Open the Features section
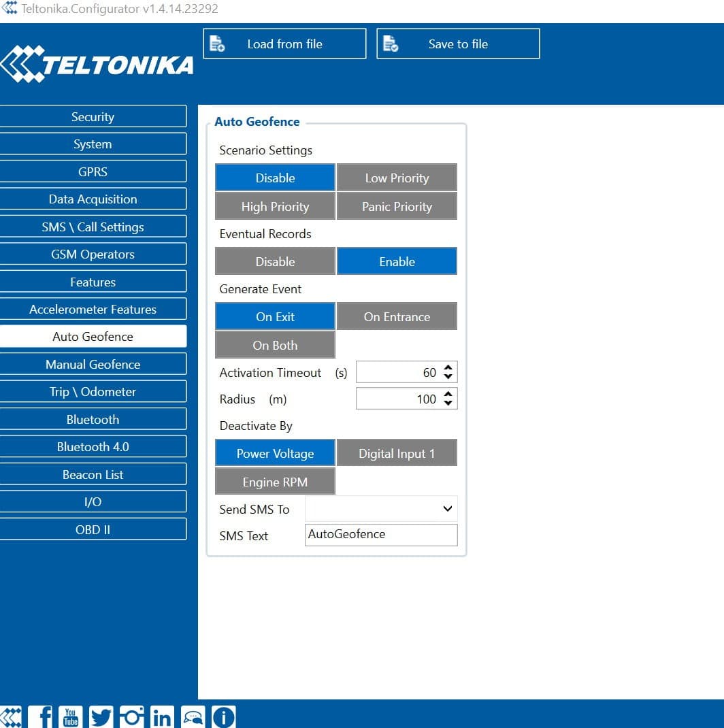The image size is (724, 728). click(93, 282)
